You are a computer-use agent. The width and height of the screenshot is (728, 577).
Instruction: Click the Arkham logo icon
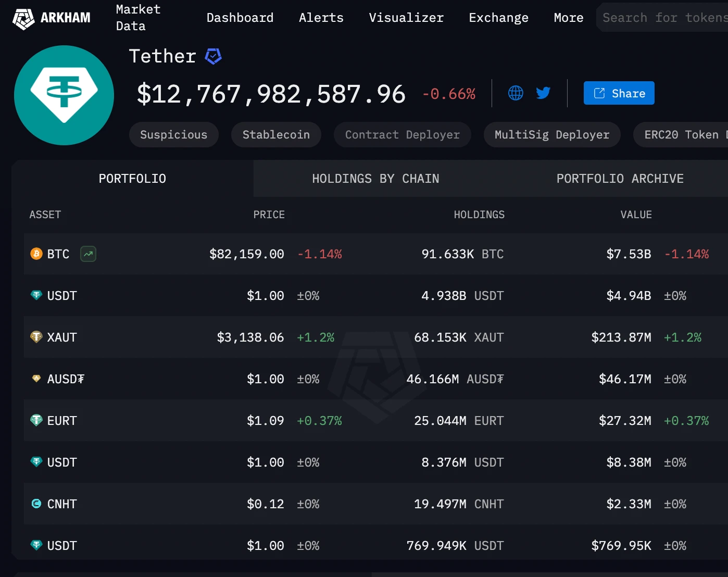pos(23,18)
